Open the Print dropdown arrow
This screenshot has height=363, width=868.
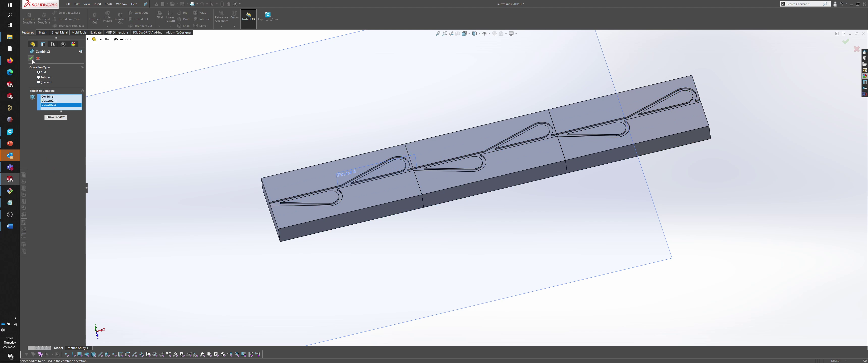coord(197,4)
